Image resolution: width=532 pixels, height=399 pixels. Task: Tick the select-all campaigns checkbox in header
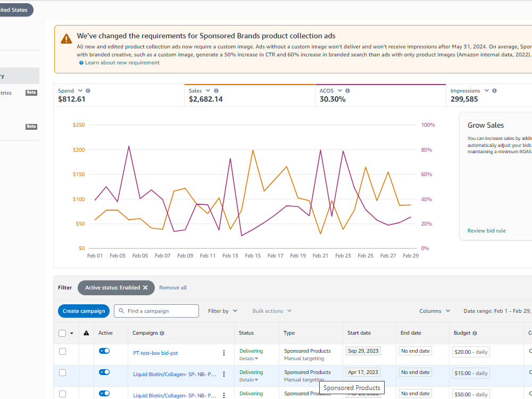[62, 333]
